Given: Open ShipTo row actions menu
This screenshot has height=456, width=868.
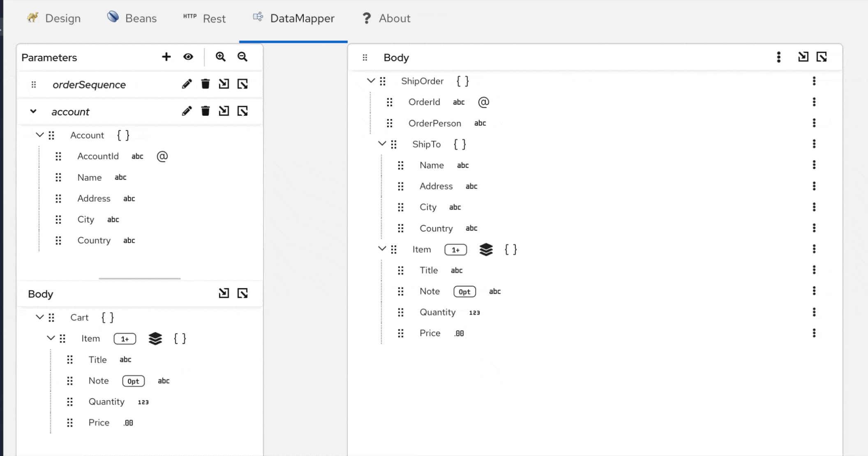Looking at the screenshot, I should [814, 144].
